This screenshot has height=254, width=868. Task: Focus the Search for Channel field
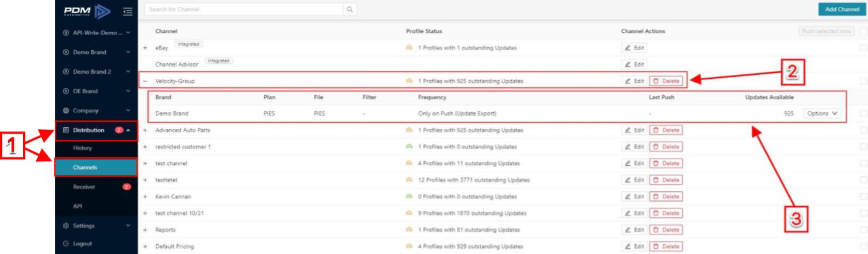point(244,10)
